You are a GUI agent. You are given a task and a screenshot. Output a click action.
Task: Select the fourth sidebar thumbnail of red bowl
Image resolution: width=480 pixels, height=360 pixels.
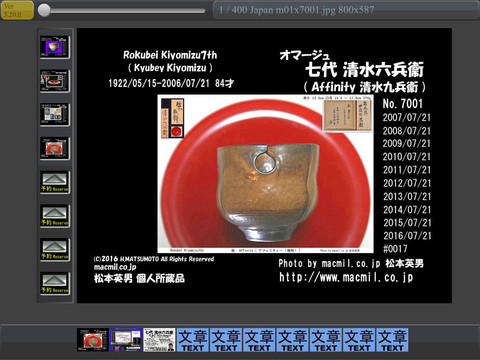pos(55,148)
